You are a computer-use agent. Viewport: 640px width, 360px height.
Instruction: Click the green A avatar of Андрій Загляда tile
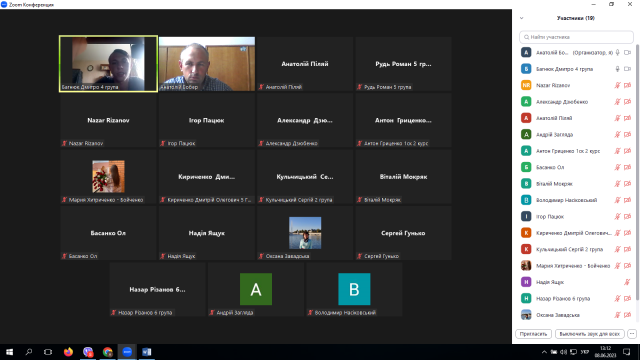[256, 289]
